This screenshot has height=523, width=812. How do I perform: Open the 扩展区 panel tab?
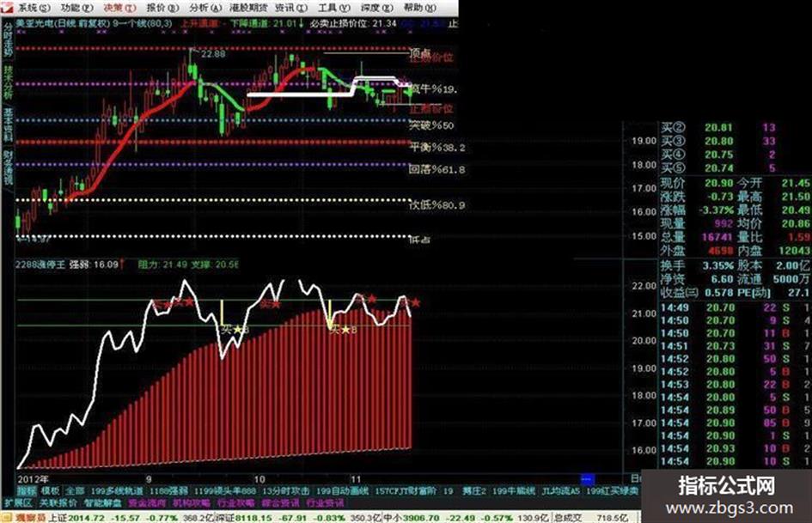pyautogui.click(x=18, y=502)
